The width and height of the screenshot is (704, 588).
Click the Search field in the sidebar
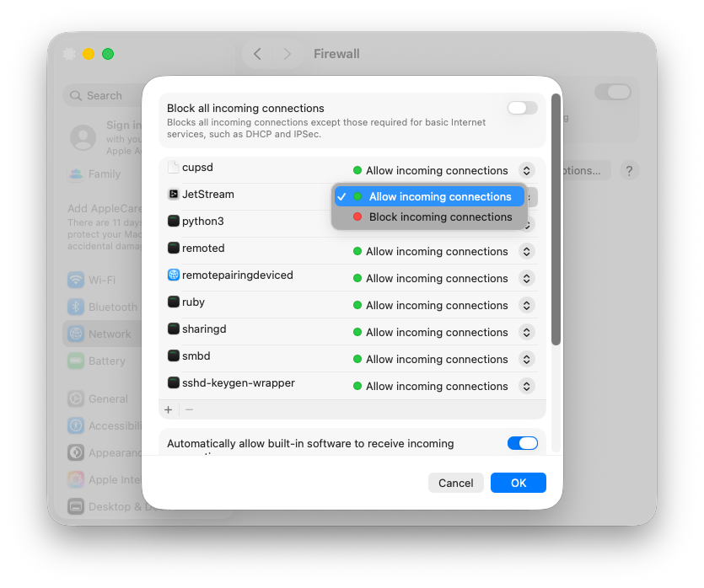103,95
